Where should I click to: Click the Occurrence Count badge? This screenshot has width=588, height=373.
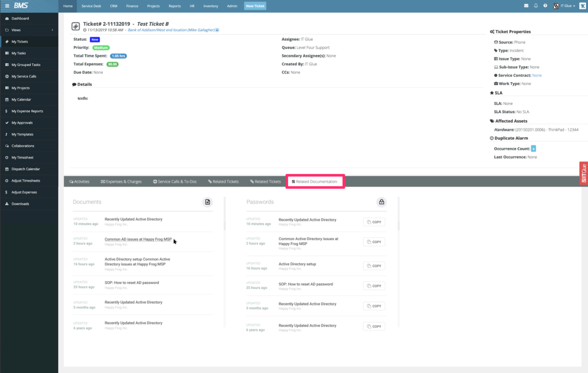(x=533, y=149)
